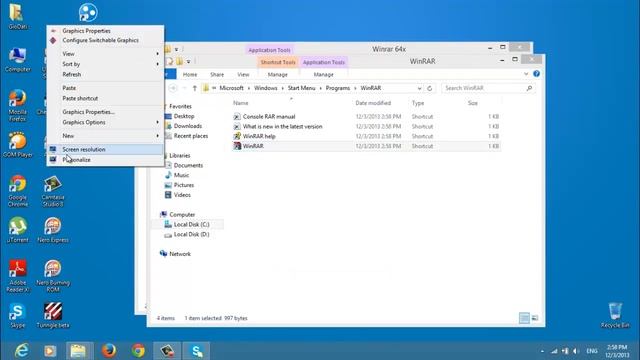The height and width of the screenshot is (360, 640).
Task: Open Manage tab under Application Tools
Action: tap(324, 74)
